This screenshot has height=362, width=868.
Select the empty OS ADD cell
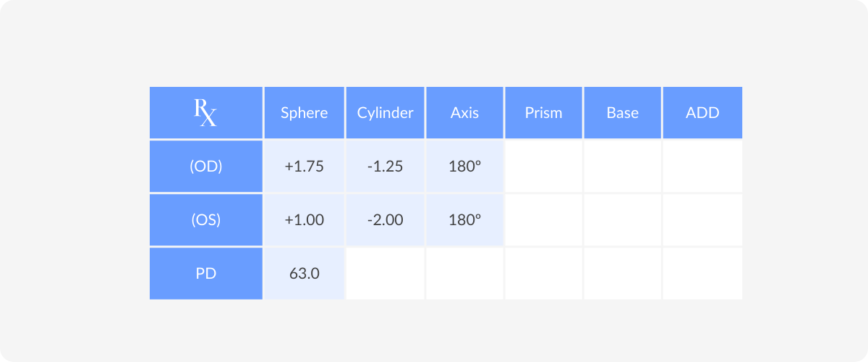click(x=702, y=220)
